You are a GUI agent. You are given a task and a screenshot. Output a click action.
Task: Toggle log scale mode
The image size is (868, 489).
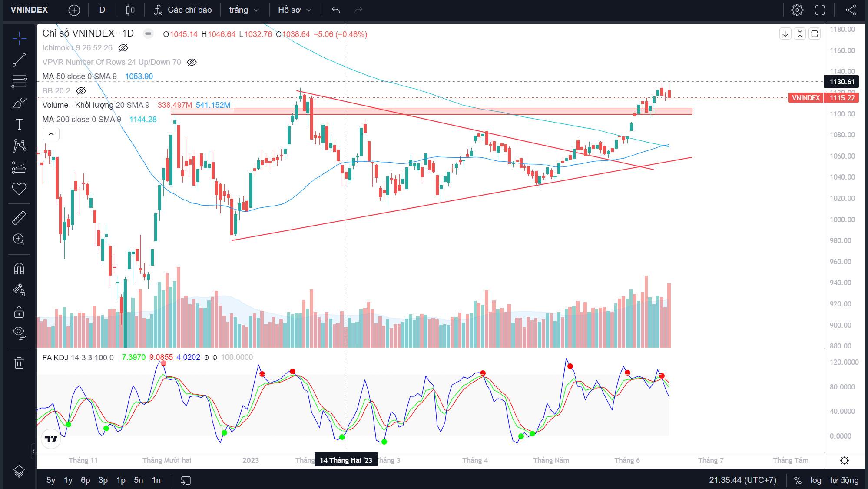(x=816, y=480)
